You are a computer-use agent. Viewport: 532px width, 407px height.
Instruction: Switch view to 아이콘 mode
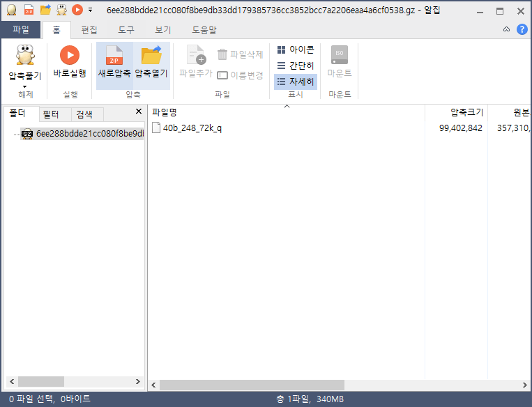296,50
